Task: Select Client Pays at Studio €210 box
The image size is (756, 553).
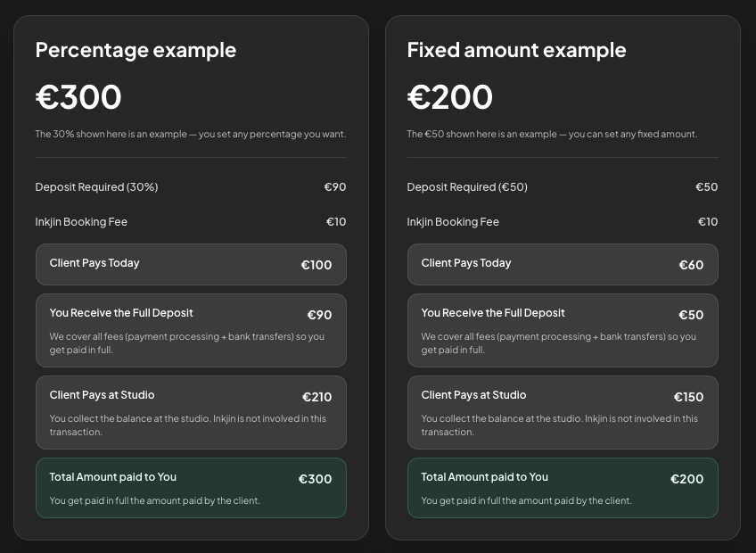Action: (191, 413)
